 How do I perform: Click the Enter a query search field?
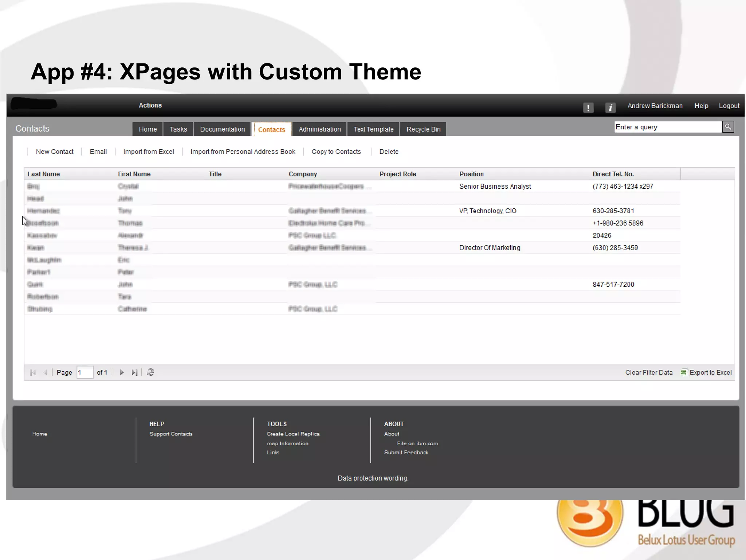coord(668,127)
